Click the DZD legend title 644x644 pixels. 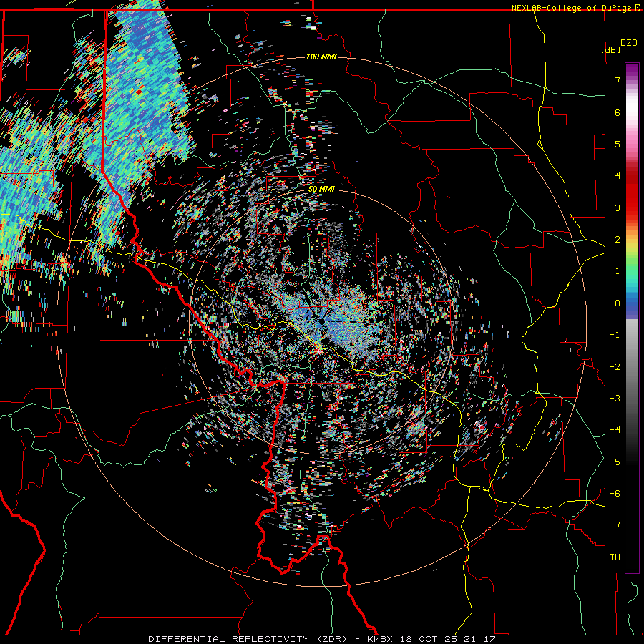tap(629, 43)
